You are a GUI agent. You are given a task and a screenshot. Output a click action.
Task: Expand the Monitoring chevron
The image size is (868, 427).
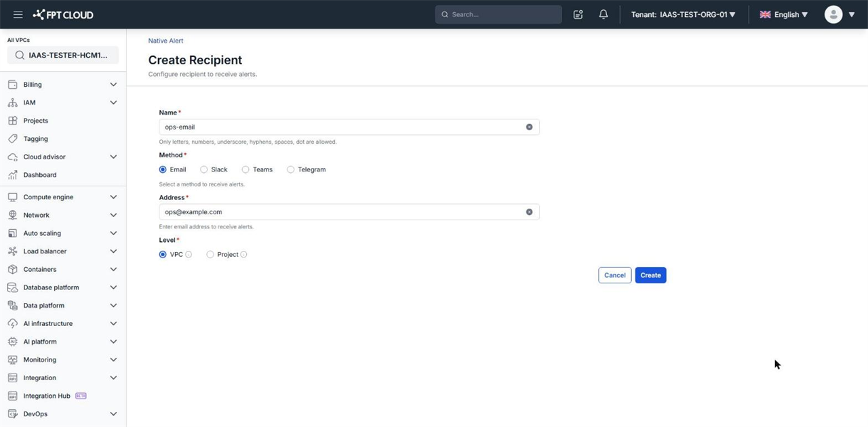113,360
